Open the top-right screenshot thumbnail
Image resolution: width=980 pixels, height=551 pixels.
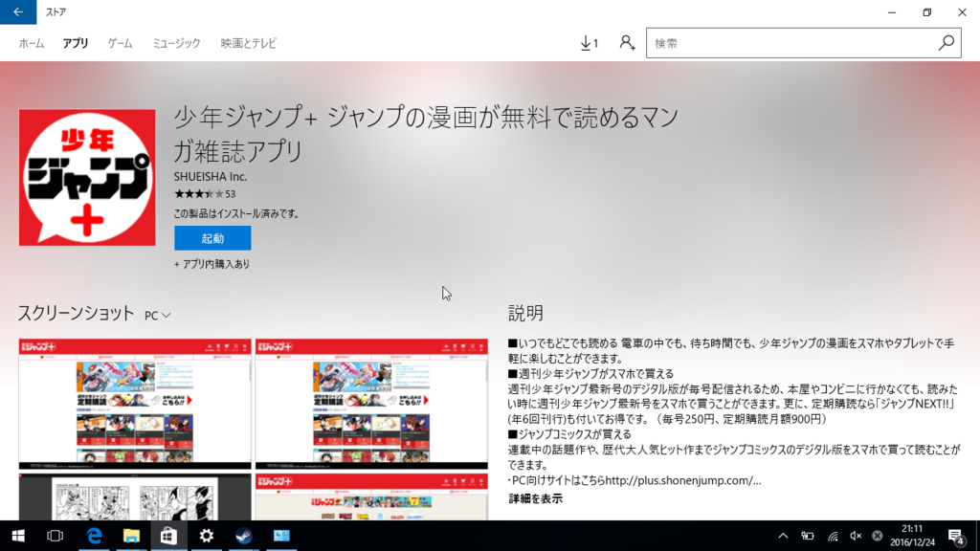click(372, 405)
